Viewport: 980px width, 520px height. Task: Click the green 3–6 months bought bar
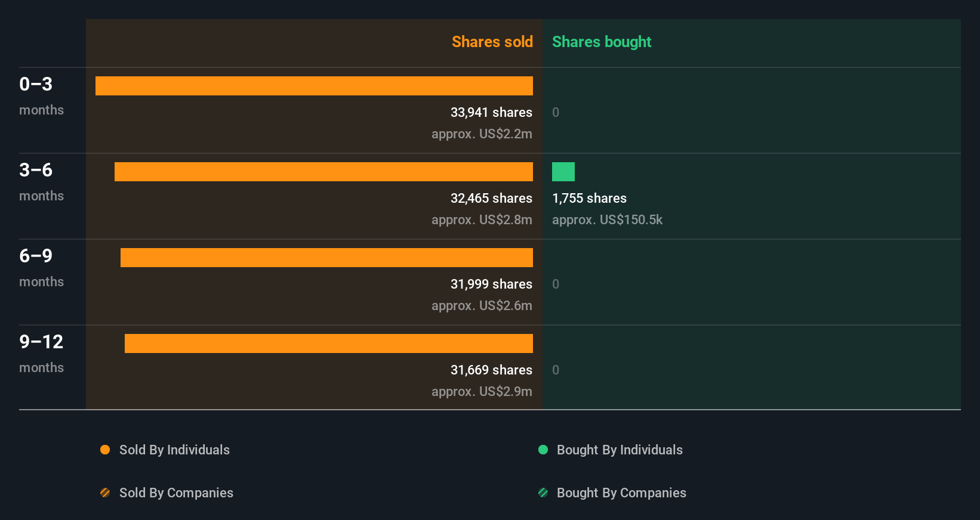pyautogui.click(x=563, y=172)
